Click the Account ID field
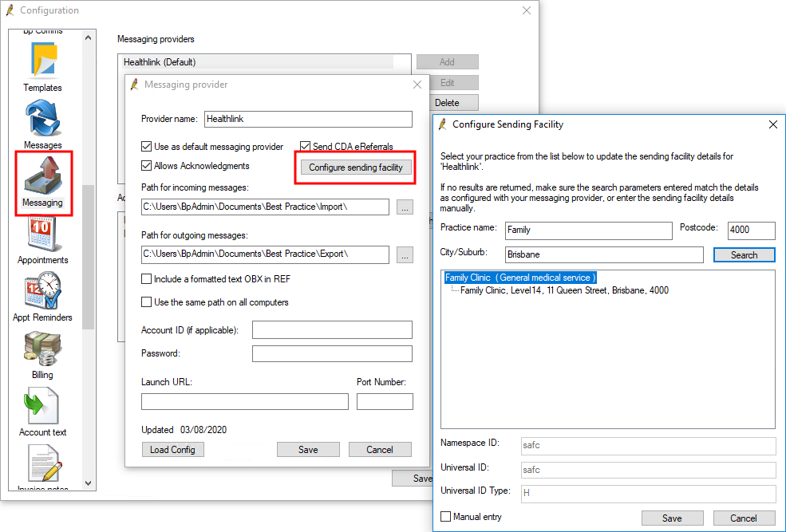 coord(332,329)
